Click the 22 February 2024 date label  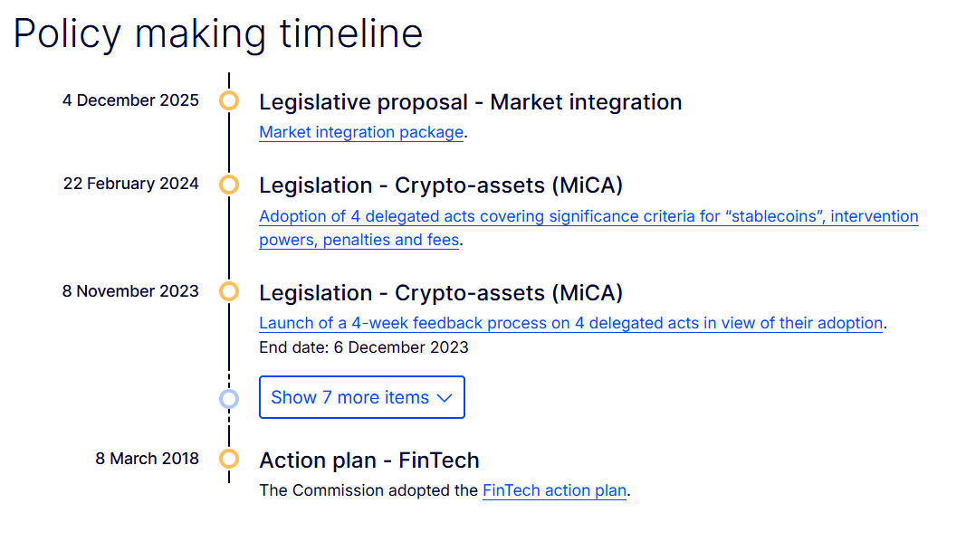(x=130, y=184)
